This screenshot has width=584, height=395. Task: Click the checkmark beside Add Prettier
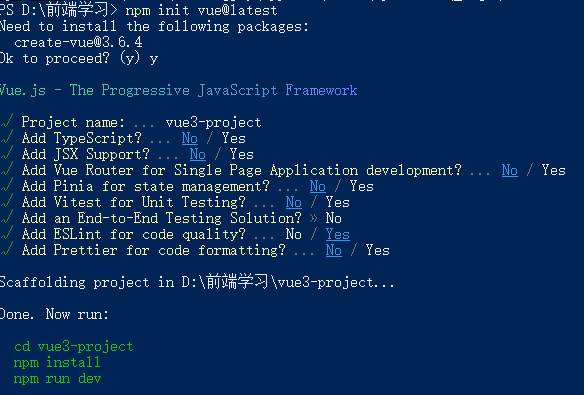pyautogui.click(x=7, y=249)
